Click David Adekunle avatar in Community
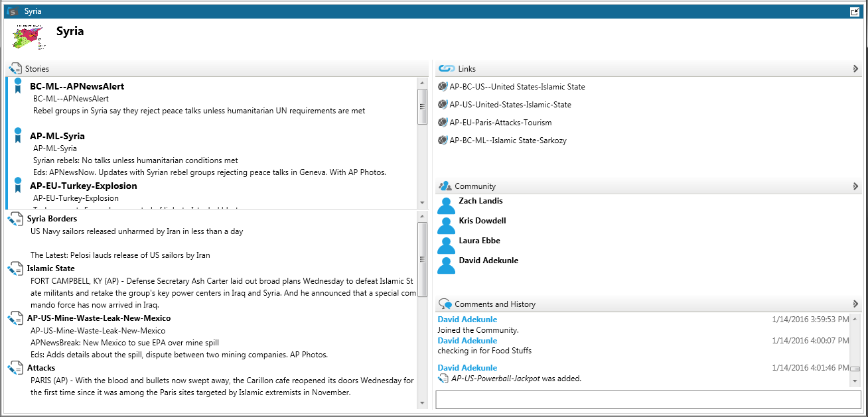 (447, 265)
